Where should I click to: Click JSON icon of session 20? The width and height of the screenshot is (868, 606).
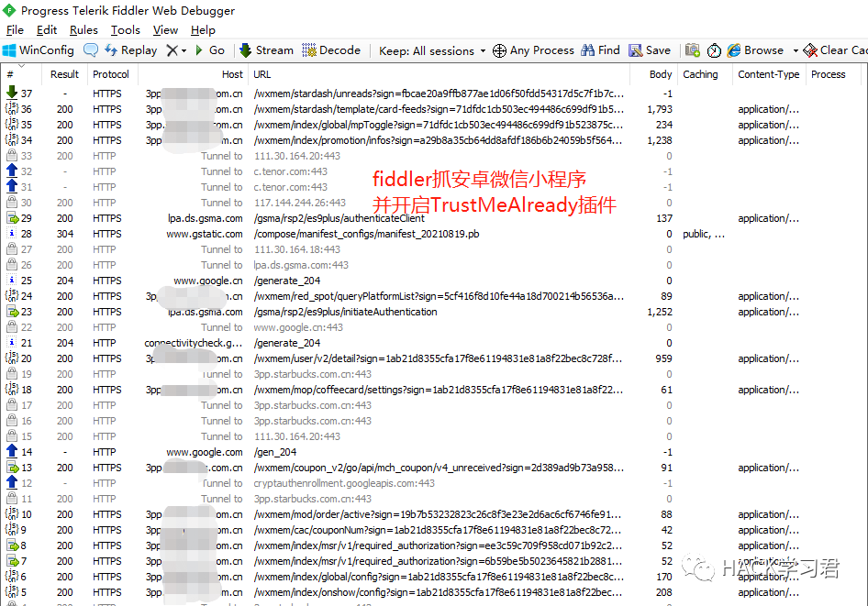12,358
